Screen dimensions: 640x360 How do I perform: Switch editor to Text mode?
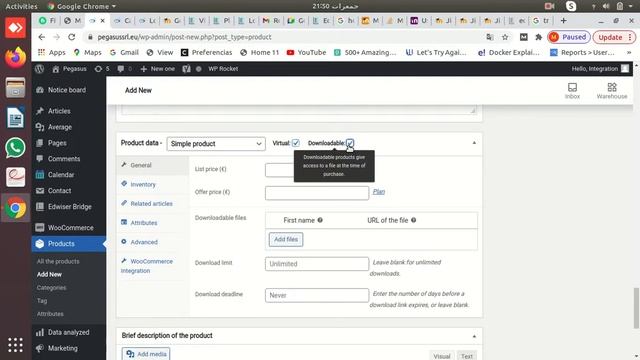pyautogui.click(x=467, y=356)
